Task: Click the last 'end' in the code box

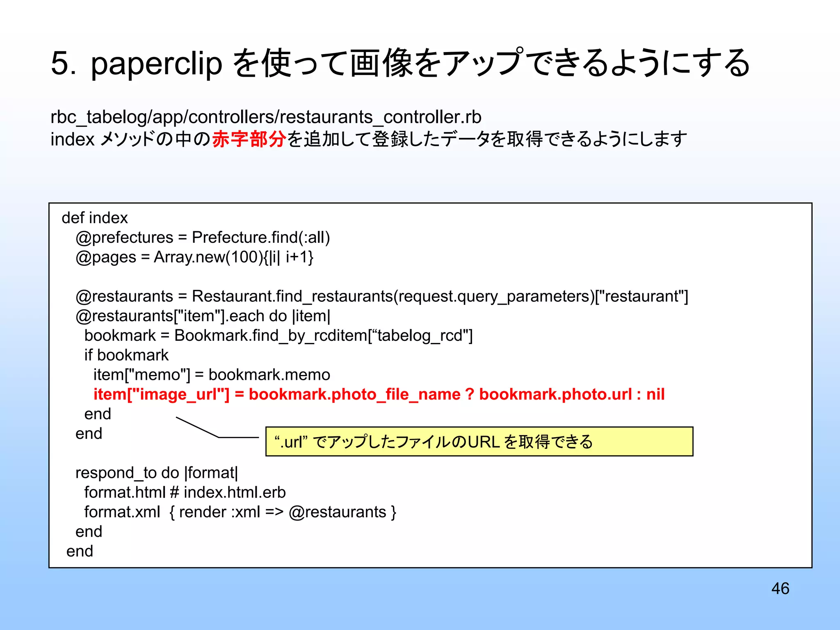Action: tap(80, 551)
